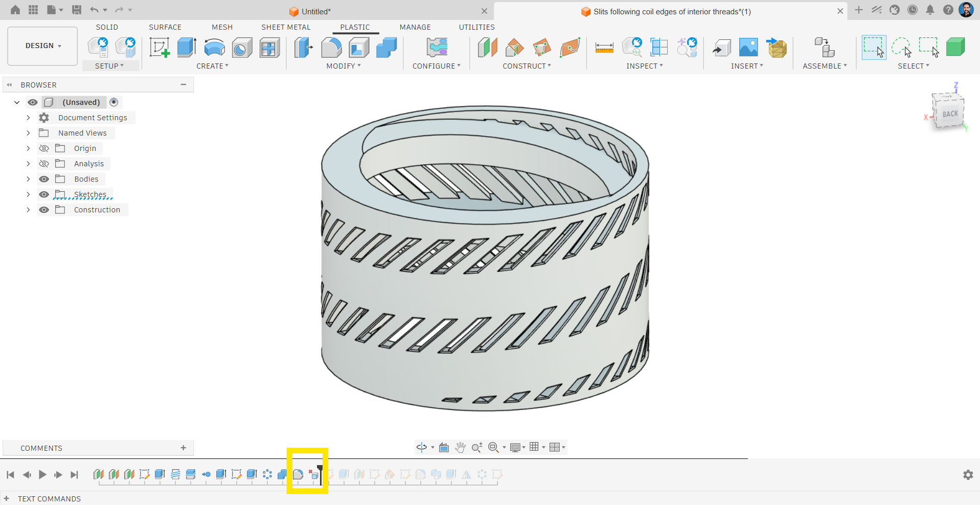Image resolution: width=980 pixels, height=505 pixels.
Task: Open the CREATE dropdown menu
Action: (x=212, y=66)
